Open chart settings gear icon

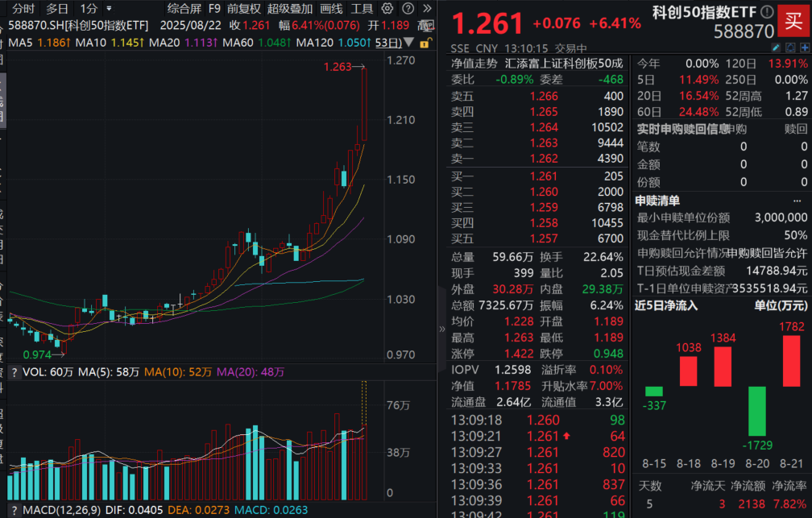point(388,9)
